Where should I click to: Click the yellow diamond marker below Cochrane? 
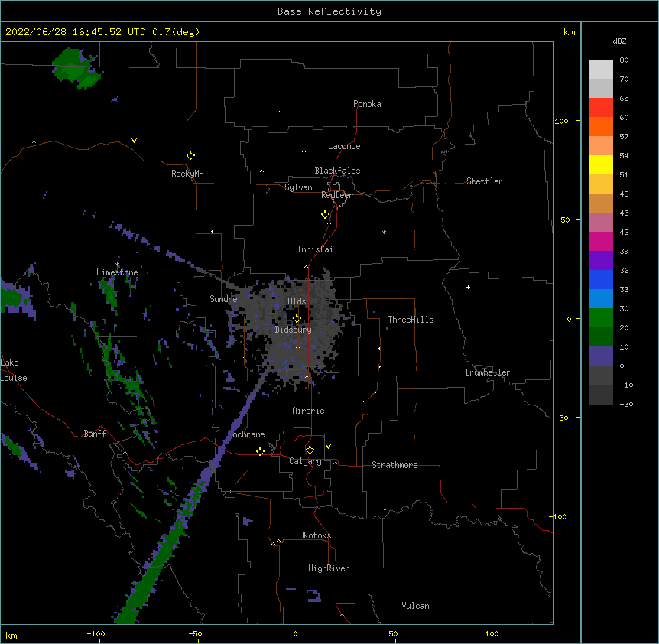click(260, 451)
